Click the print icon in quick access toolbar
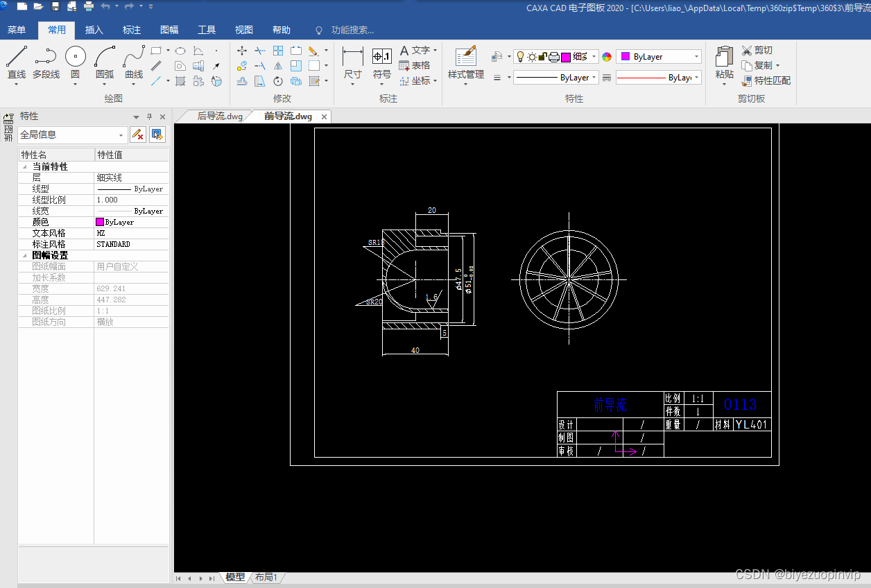Screen dimensions: 871x588 click(89, 6)
